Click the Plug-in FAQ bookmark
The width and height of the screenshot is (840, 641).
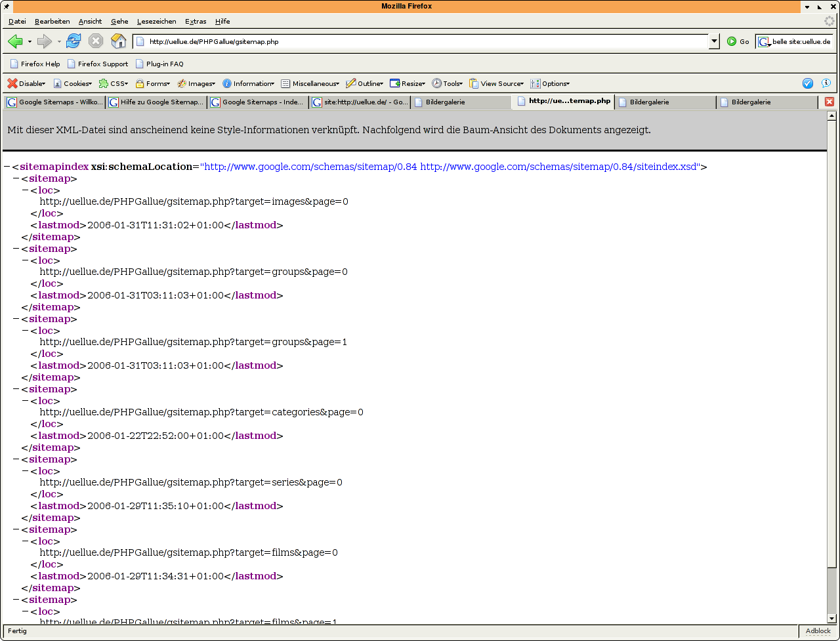[x=159, y=64]
